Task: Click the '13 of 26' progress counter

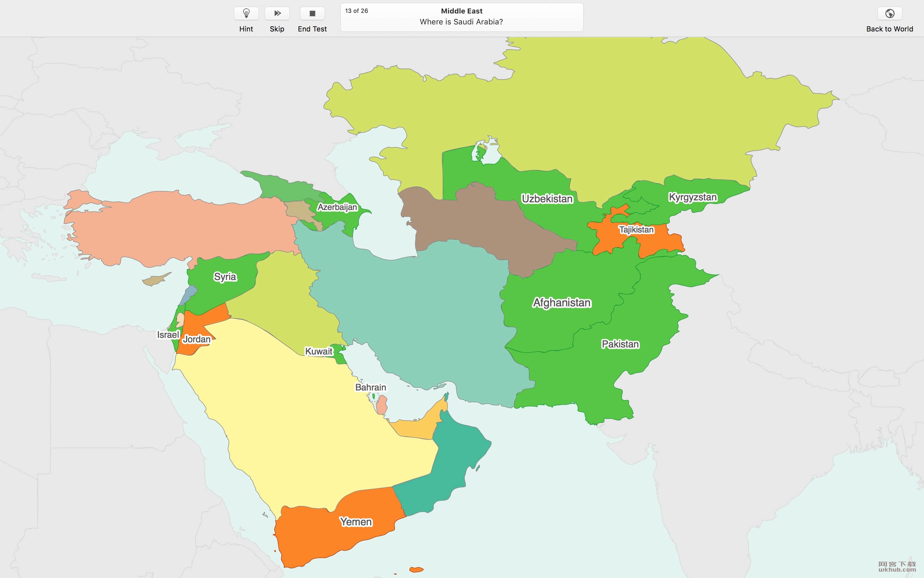Action: coord(357,11)
